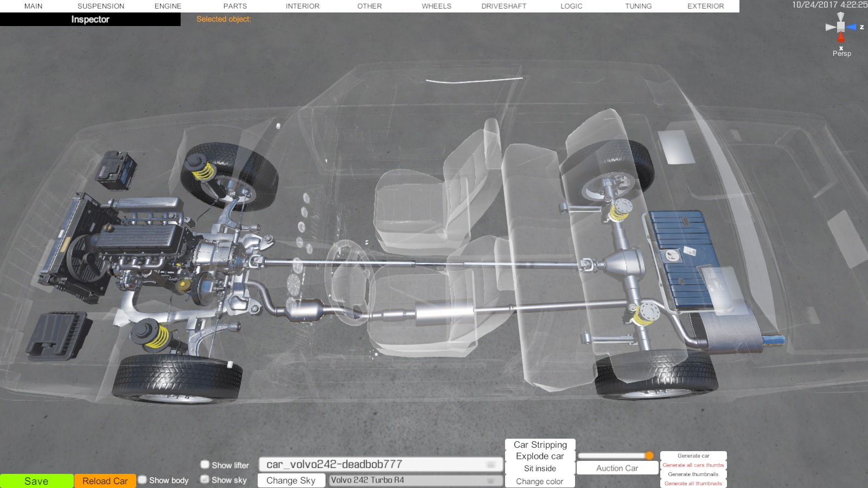Select the car battery in the 3D view
Screen dimensions: 868x488
coord(115,169)
